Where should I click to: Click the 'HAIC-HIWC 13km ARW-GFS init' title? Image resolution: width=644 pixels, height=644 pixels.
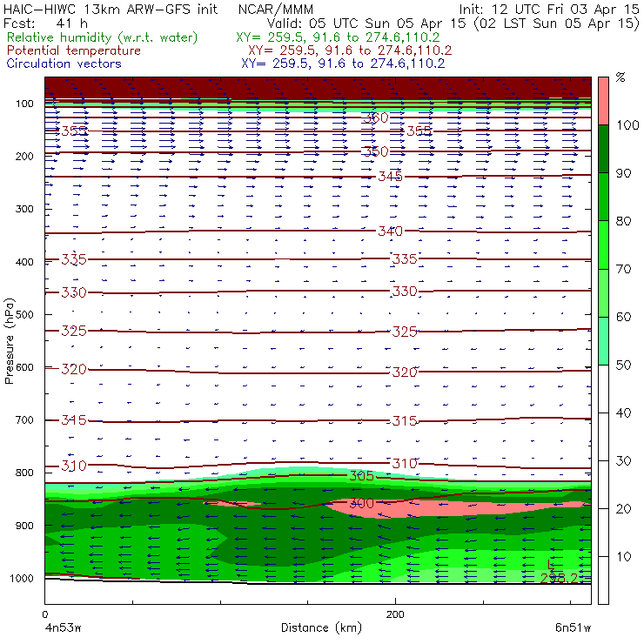coord(111,9)
